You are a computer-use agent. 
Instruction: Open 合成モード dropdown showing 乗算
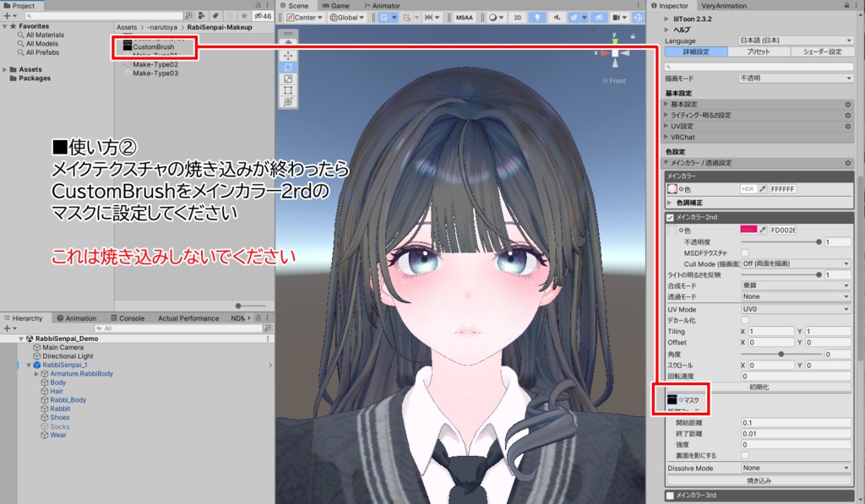(x=796, y=285)
